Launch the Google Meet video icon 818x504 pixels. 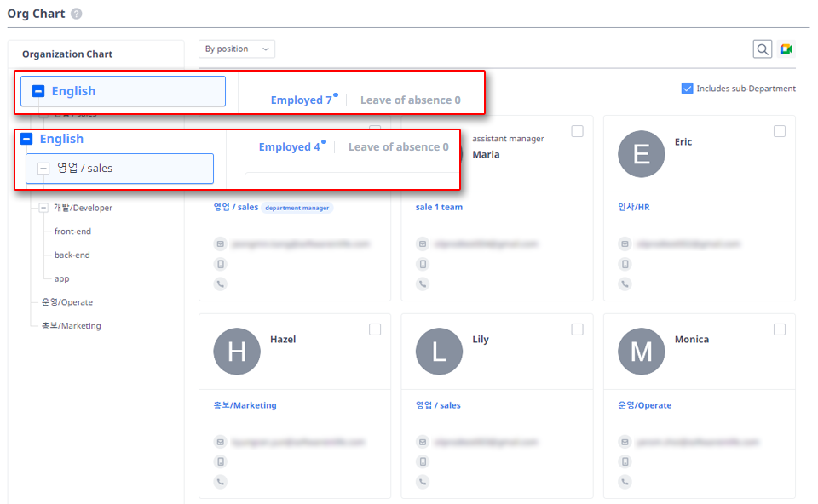(x=786, y=49)
